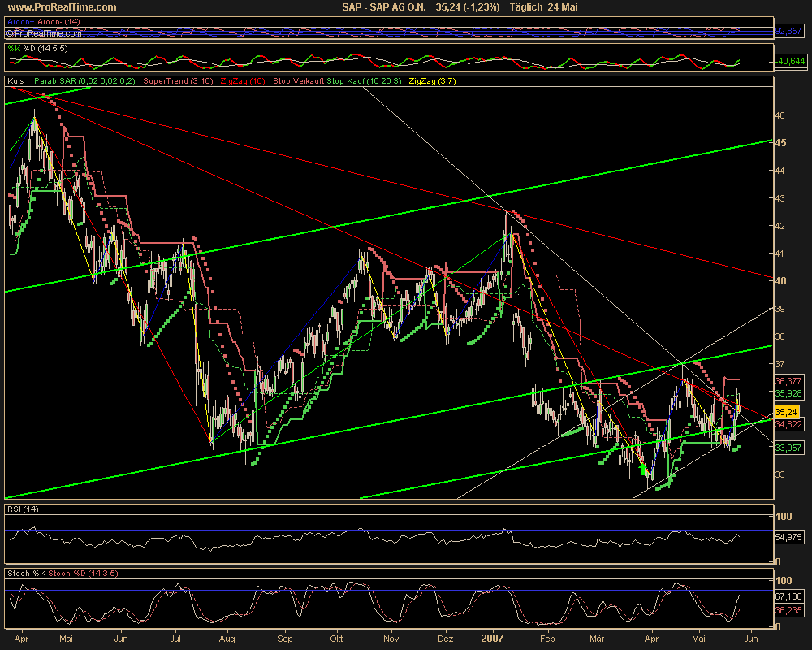Open the www.ProRealTime.com link
812x650 pixels.
click(60, 7)
